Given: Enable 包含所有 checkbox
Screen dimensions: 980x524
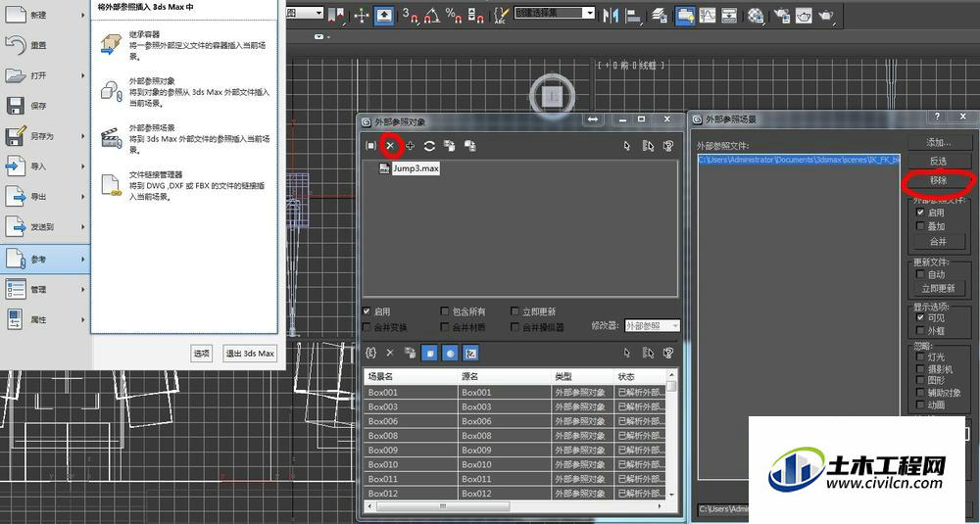Looking at the screenshot, I should coord(444,311).
